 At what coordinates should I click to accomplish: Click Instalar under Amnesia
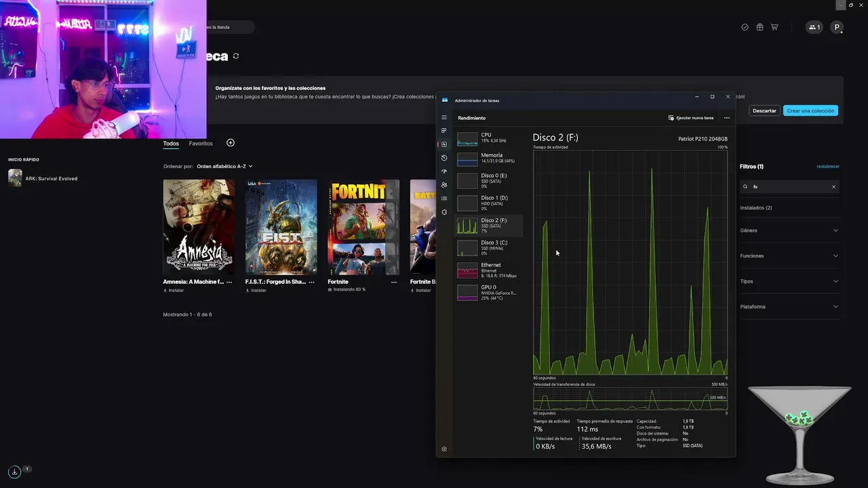click(x=174, y=290)
